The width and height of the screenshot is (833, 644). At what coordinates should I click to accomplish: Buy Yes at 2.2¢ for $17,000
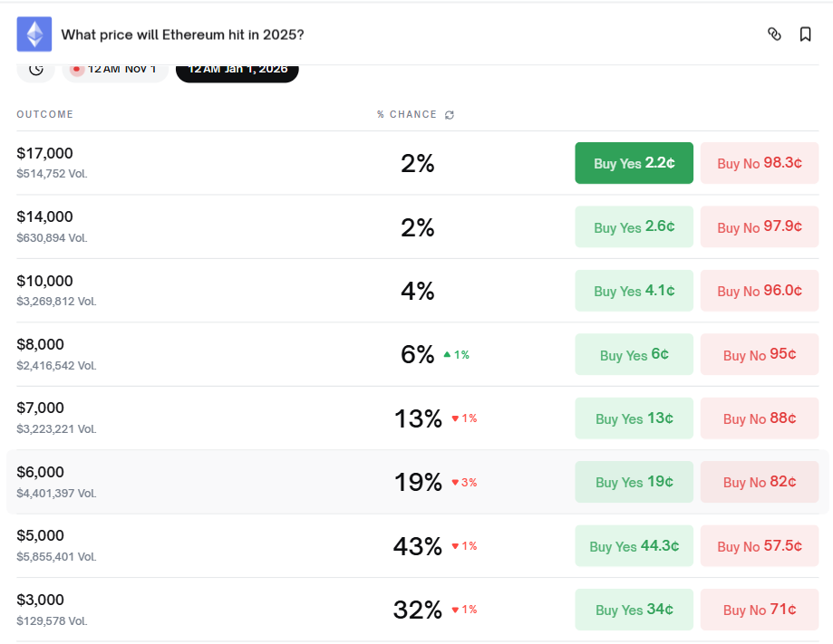[634, 163]
